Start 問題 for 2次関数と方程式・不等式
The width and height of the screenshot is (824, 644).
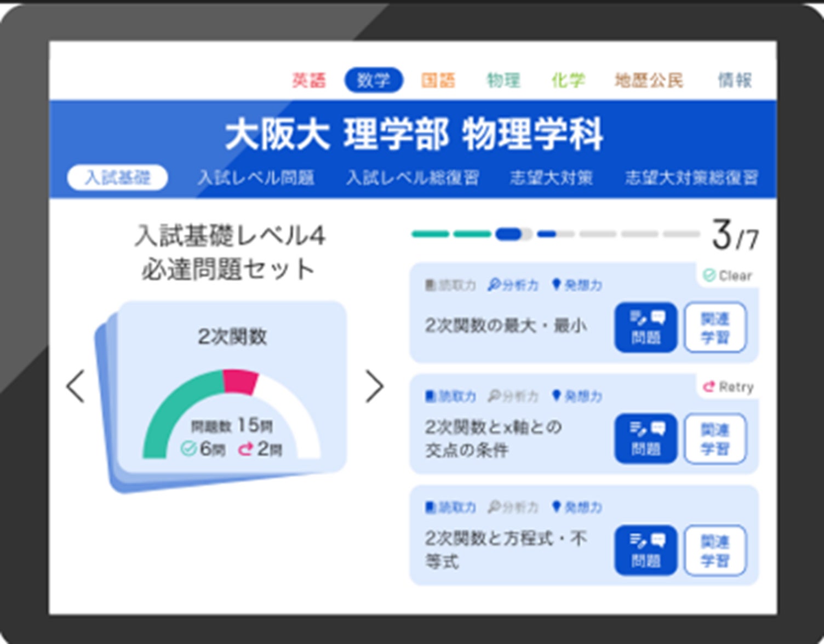coord(645,550)
